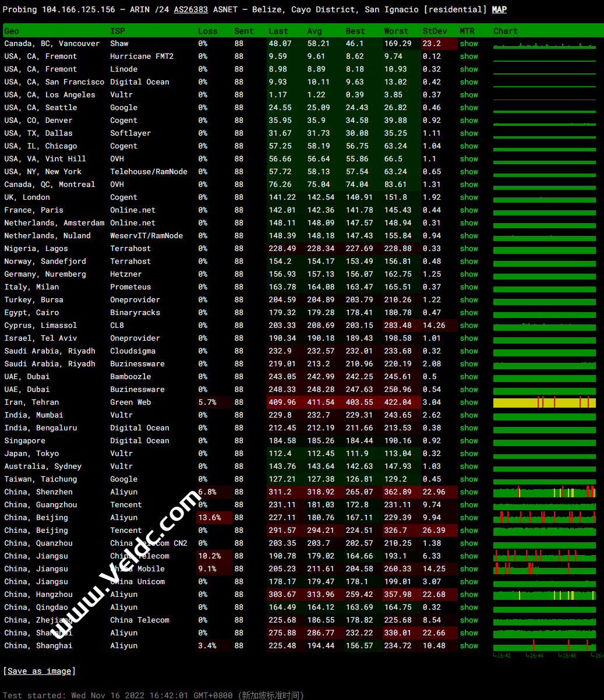Click the Cloudsigma ISP cell
Viewport: 604px width, 700px height.
click(133, 351)
